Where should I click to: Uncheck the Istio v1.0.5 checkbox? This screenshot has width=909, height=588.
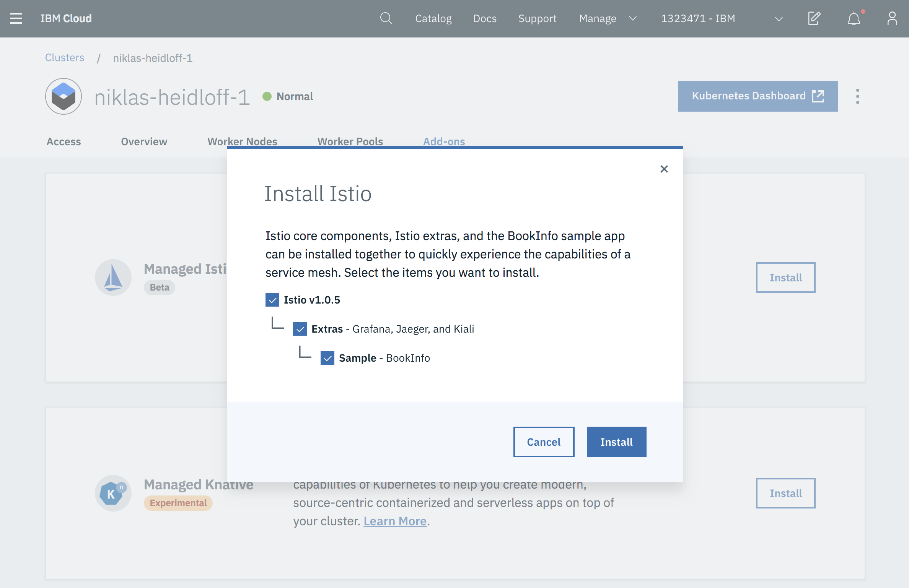click(272, 300)
